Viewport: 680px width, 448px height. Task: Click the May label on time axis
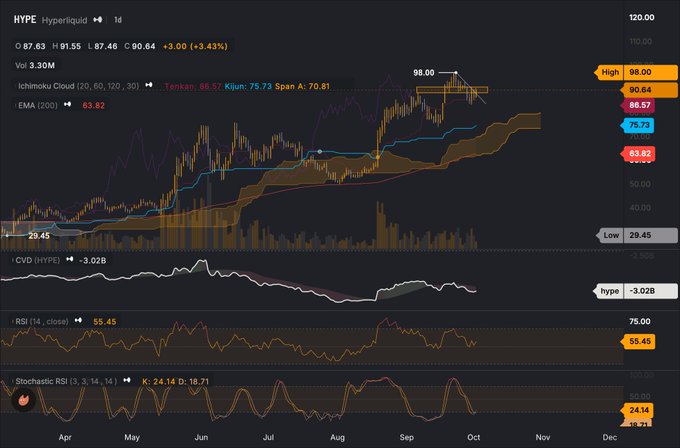coord(132,437)
